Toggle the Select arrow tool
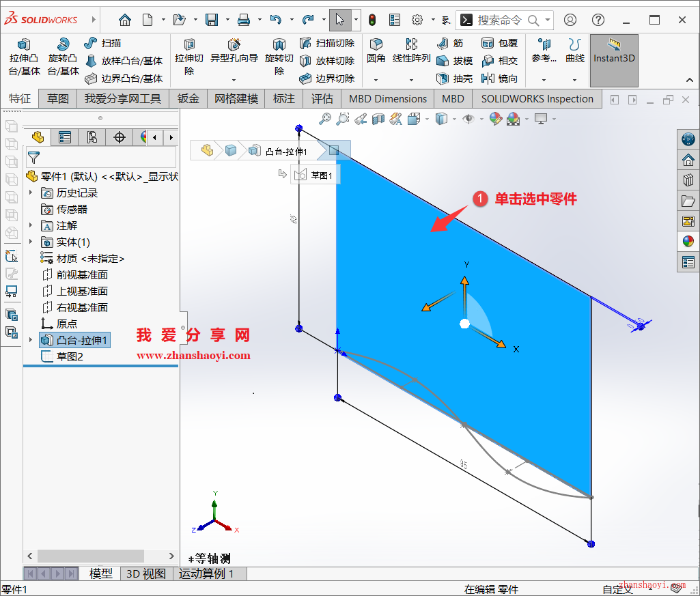Image resolution: width=700 pixels, height=596 pixels. pyautogui.click(x=339, y=20)
